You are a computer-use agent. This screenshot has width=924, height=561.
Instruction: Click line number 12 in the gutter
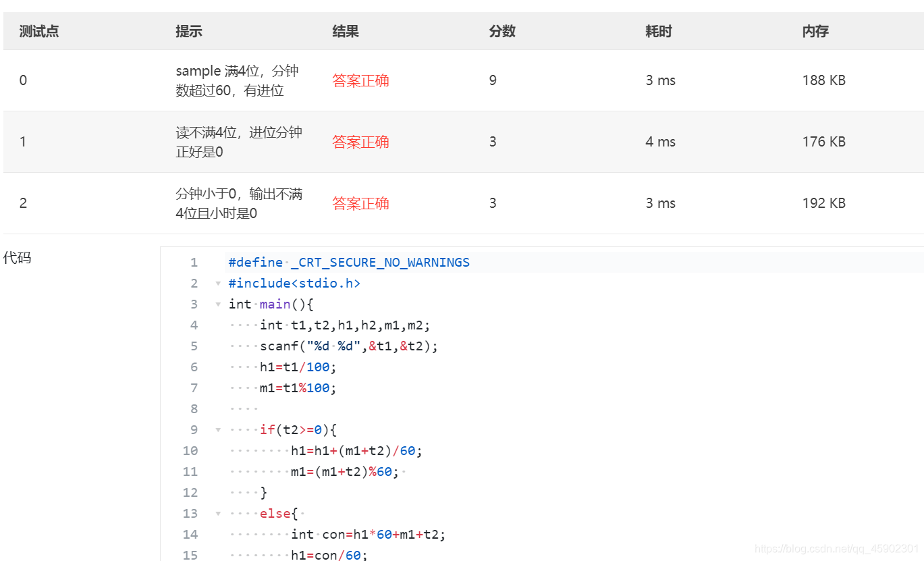[190, 493]
